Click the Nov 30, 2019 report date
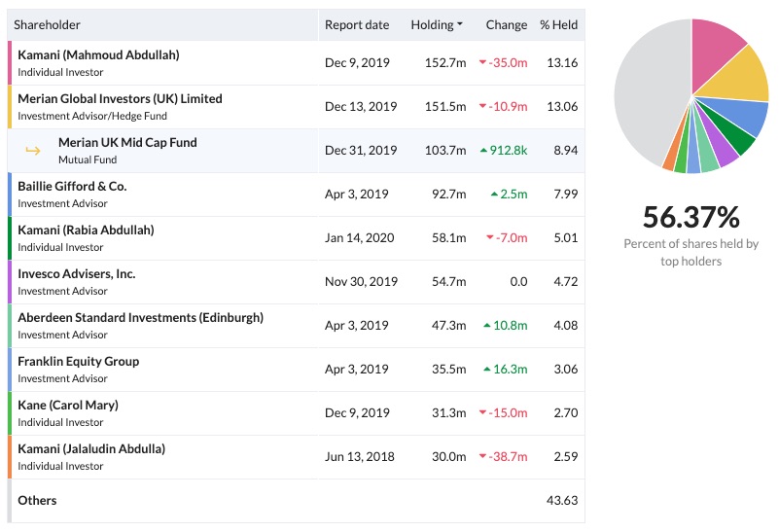 tap(361, 282)
